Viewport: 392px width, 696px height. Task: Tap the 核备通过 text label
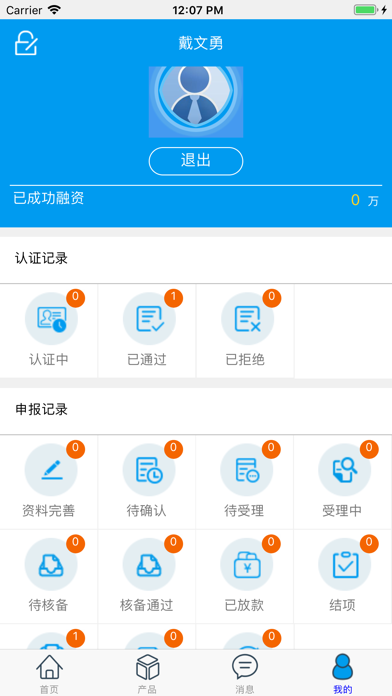click(147, 605)
